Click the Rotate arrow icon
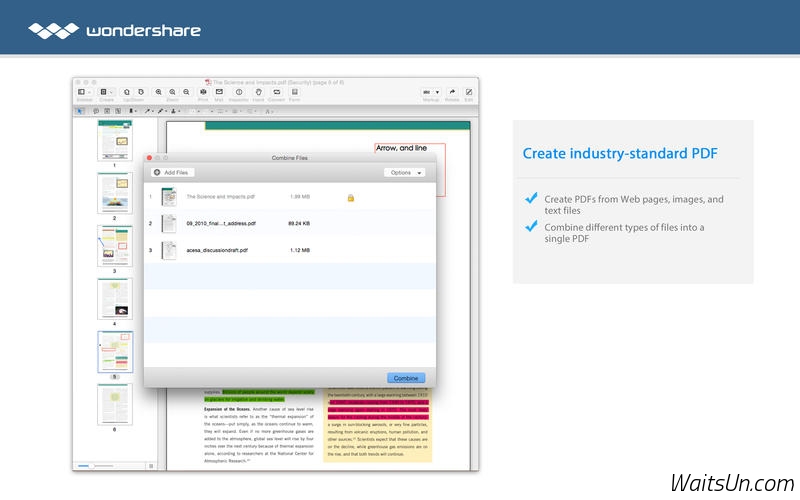The width and height of the screenshot is (800, 500). [452, 92]
